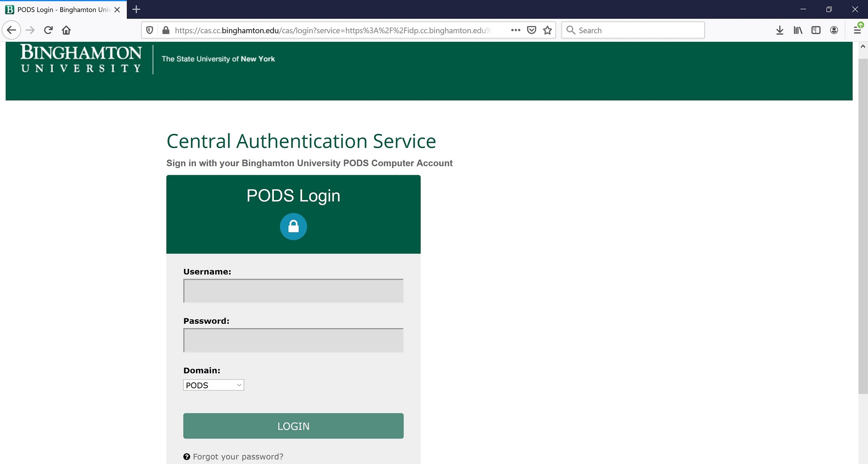Open a new browser tab
The height and width of the screenshot is (464, 868).
click(x=136, y=9)
